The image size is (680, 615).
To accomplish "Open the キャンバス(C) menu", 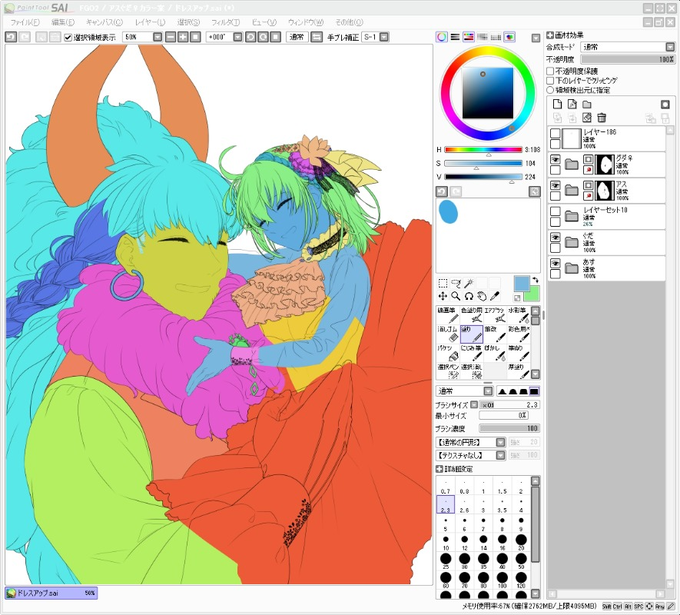I will pyautogui.click(x=104, y=23).
